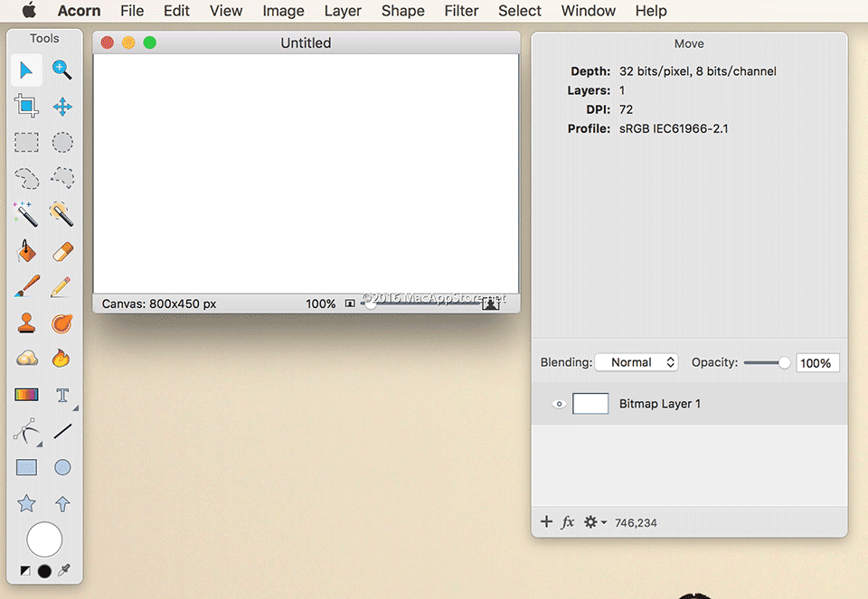This screenshot has height=599, width=868.
Task: Select the Star shape tool
Action: [26, 503]
